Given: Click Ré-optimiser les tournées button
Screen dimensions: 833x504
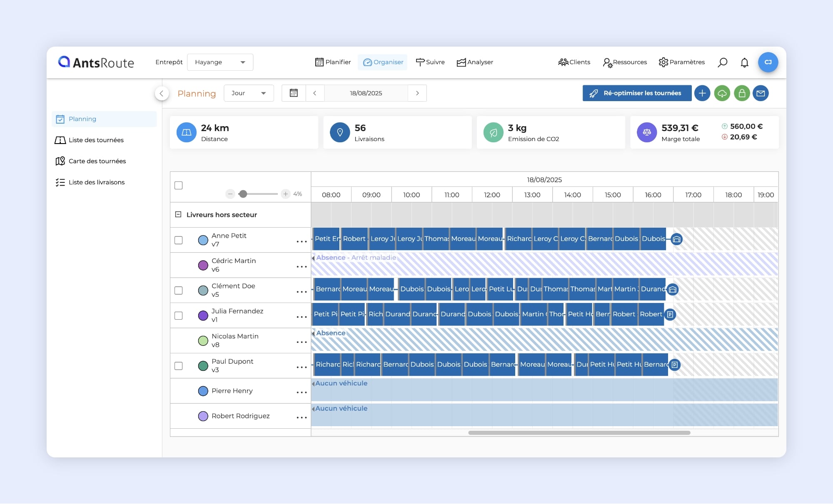Looking at the screenshot, I should 636,93.
